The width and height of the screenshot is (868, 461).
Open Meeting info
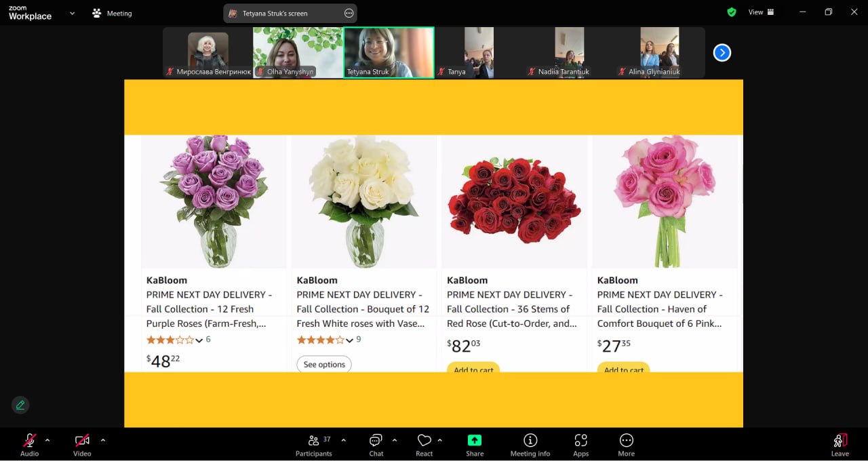coord(530,445)
